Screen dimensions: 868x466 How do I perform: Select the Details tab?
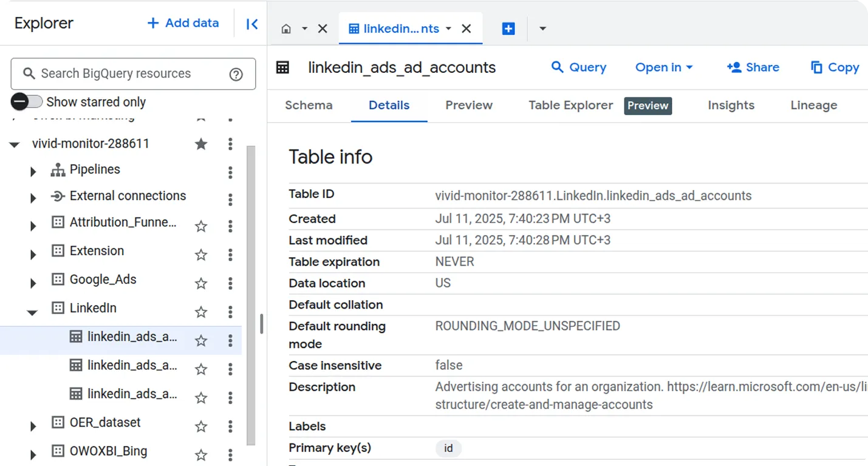click(x=389, y=105)
